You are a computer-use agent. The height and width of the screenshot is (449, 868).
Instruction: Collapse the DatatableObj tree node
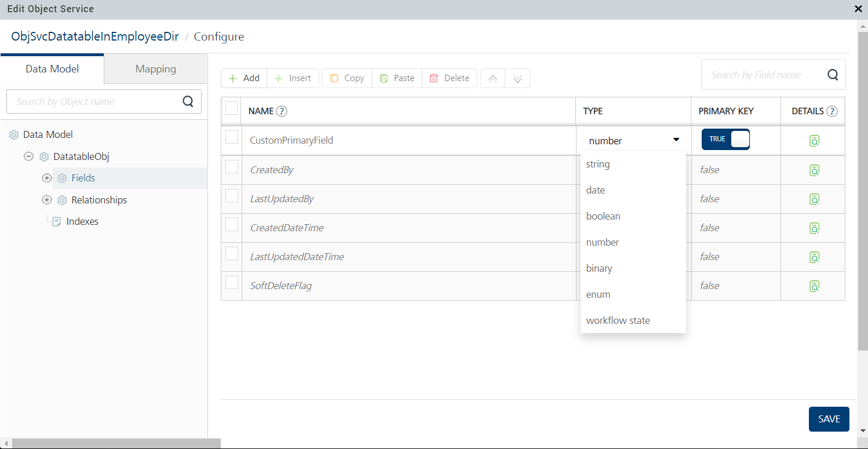coord(28,156)
